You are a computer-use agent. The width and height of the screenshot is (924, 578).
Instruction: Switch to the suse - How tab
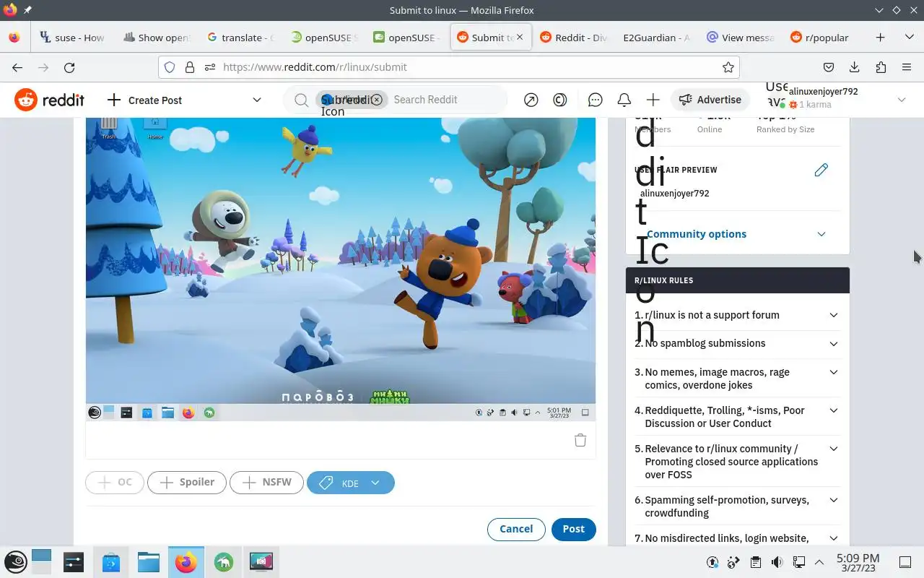(73, 38)
